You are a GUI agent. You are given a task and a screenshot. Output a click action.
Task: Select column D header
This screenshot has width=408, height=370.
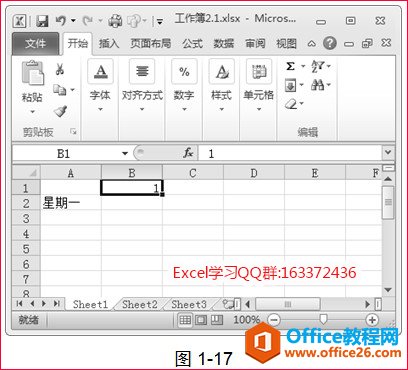pos(254,173)
